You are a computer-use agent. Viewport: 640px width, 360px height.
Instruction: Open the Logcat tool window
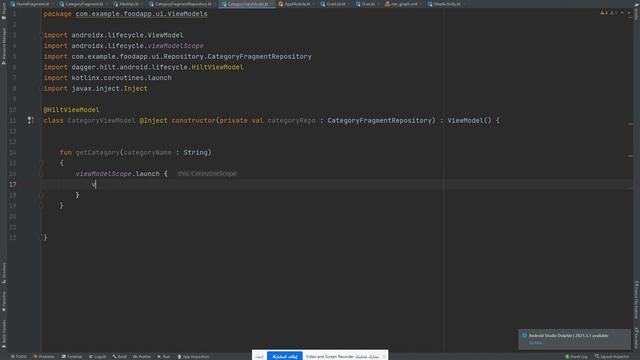point(98,357)
